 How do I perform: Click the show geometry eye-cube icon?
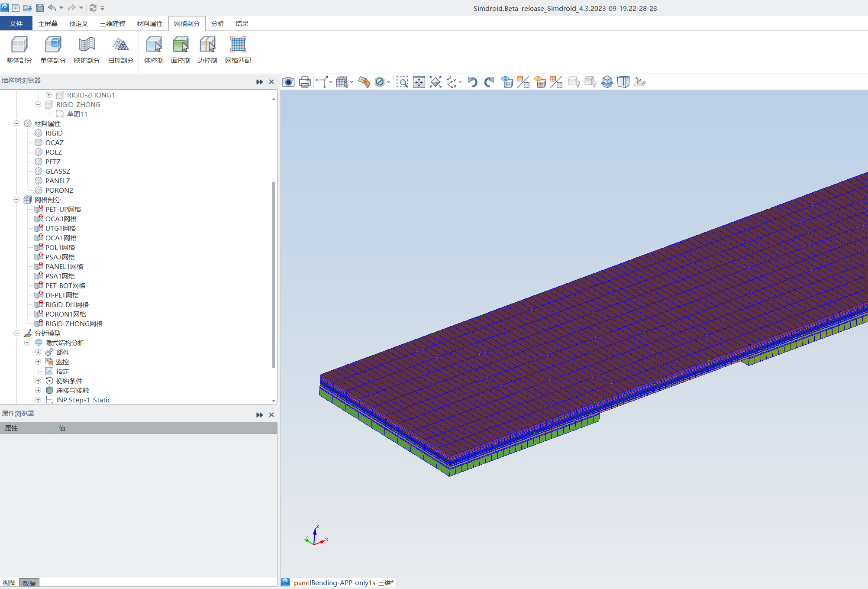click(507, 82)
